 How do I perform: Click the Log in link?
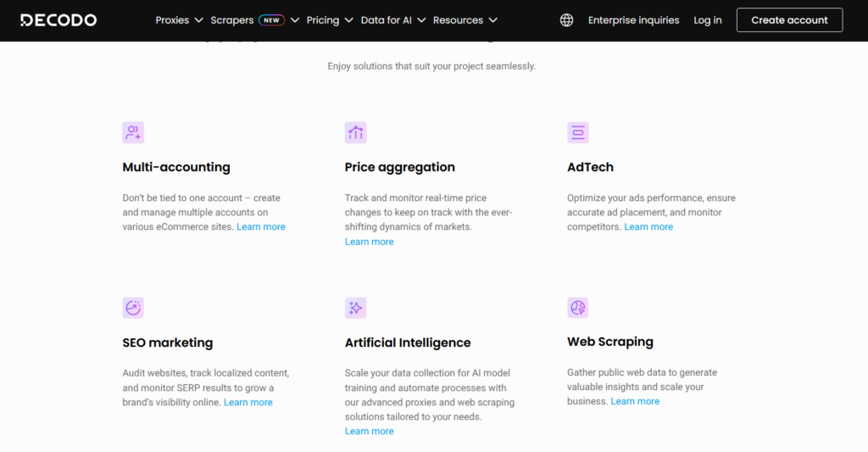(708, 20)
